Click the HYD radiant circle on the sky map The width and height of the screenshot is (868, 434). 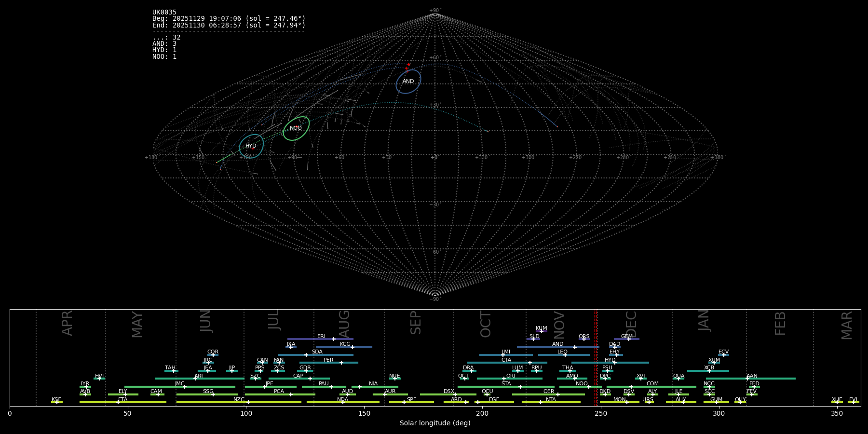[251, 146]
